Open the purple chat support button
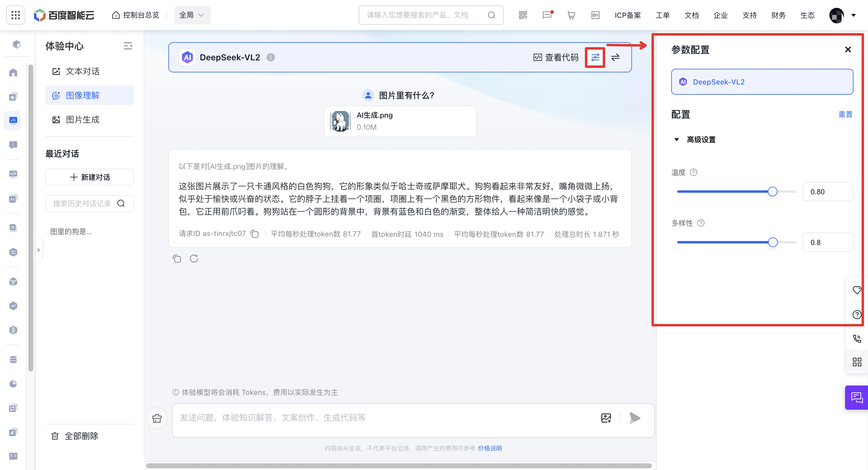868x470 pixels. click(857, 398)
